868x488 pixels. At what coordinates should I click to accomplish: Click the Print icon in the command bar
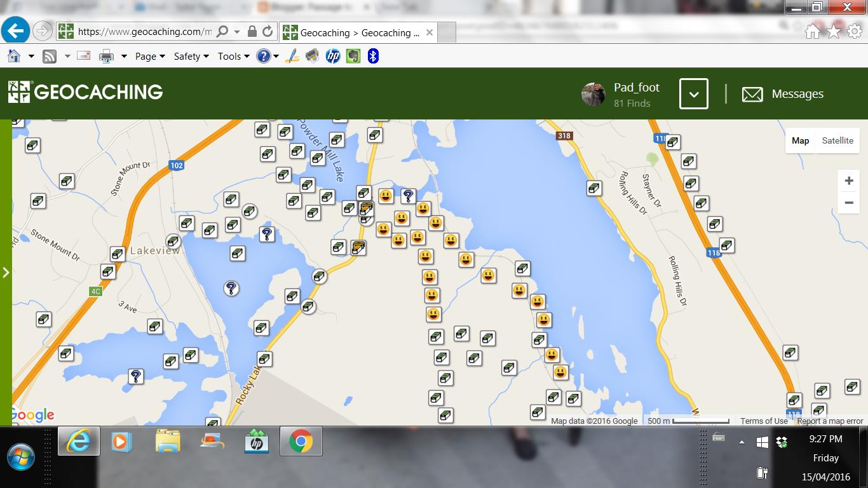pos(106,57)
